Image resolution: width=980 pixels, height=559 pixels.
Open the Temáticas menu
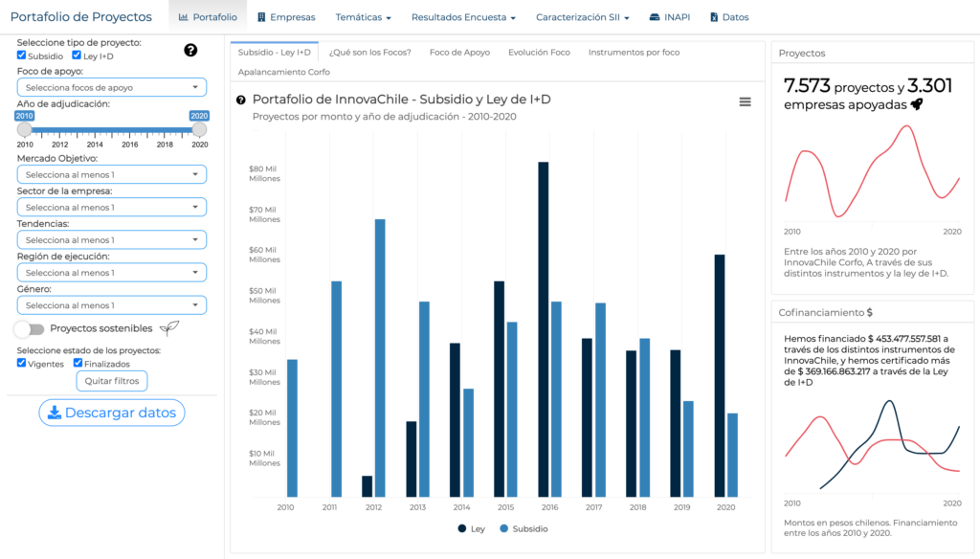coord(364,17)
